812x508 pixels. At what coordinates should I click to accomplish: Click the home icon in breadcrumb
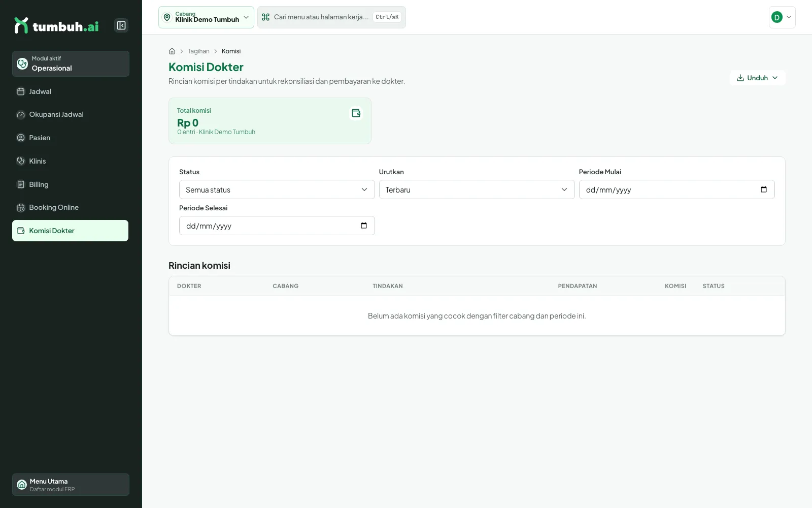172,51
